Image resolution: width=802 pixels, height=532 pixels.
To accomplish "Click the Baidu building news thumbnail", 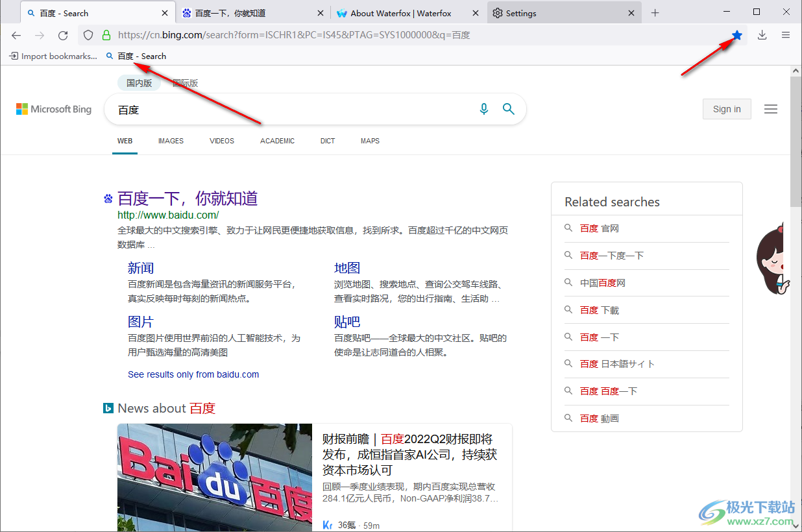I will coord(215,478).
